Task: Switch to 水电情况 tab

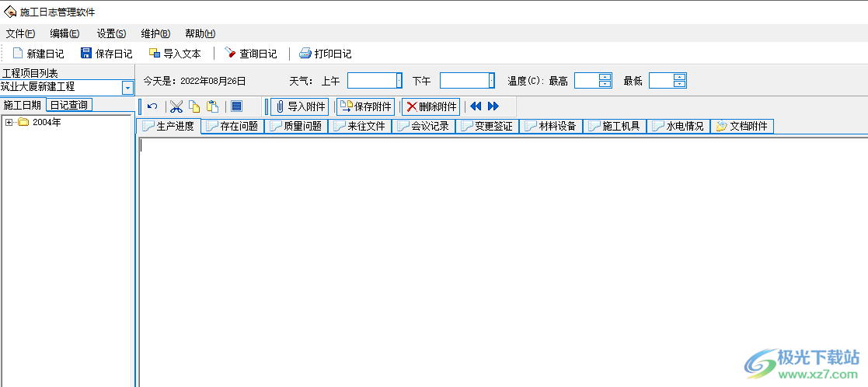Action: pos(678,126)
